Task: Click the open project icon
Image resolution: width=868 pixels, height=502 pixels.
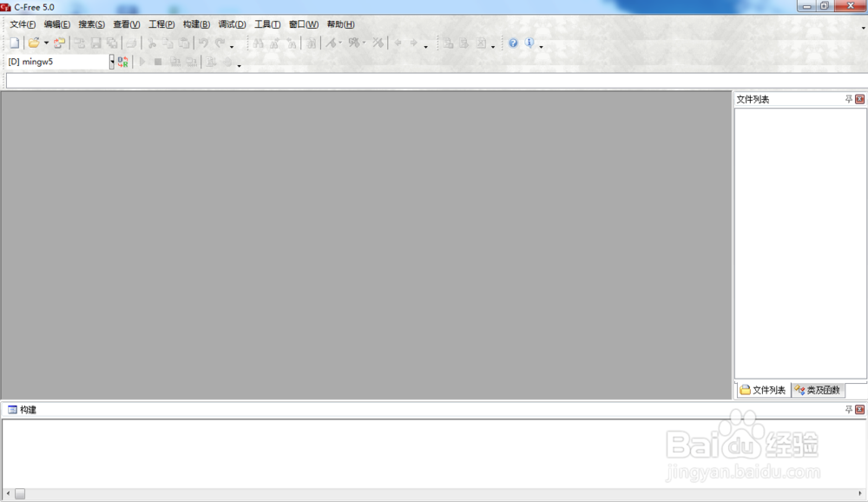Action: 59,43
